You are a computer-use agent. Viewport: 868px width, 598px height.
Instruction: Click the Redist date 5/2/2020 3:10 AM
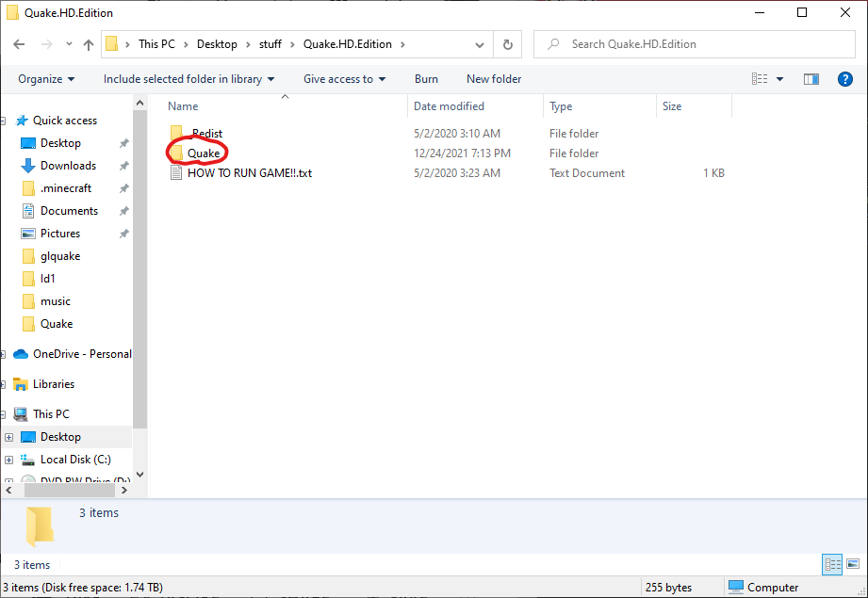pos(457,134)
